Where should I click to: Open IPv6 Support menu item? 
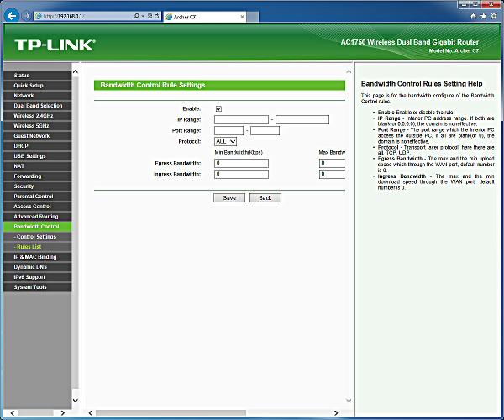[38, 277]
